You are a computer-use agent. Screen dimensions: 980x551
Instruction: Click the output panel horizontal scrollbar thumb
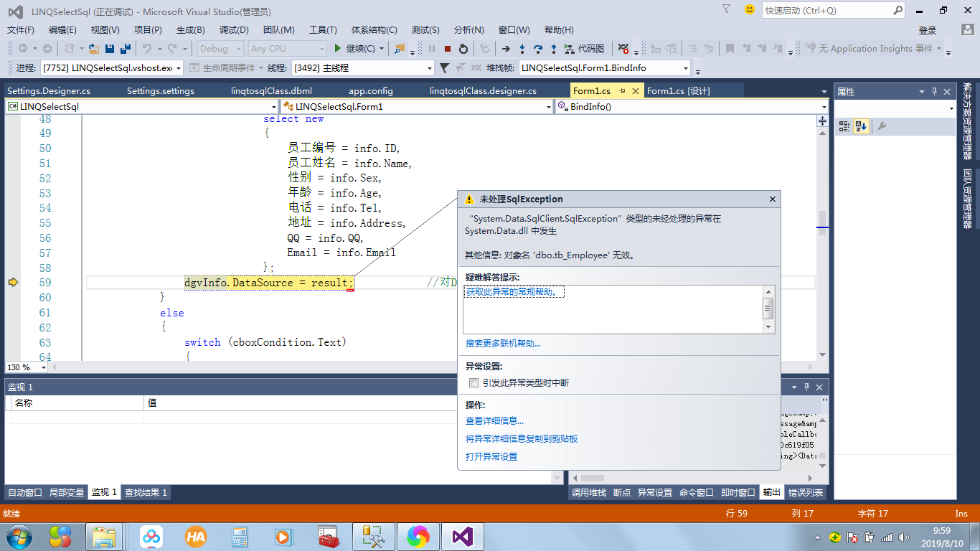(593, 478)
